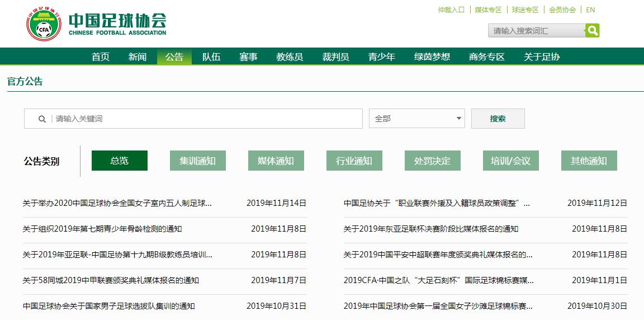The width and height of the screenshot is (644, 320).
Task: Click the 会员协会 top link
Action: click(562, 10)
